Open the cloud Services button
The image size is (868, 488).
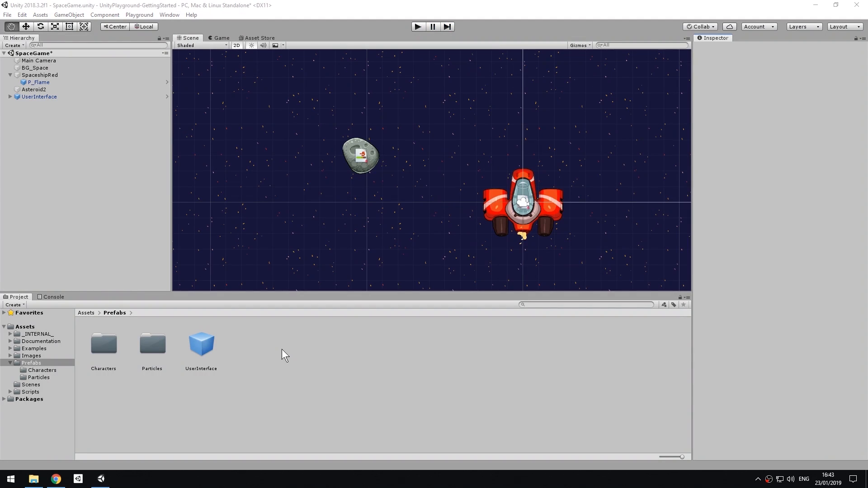click(x=729, y=27)
